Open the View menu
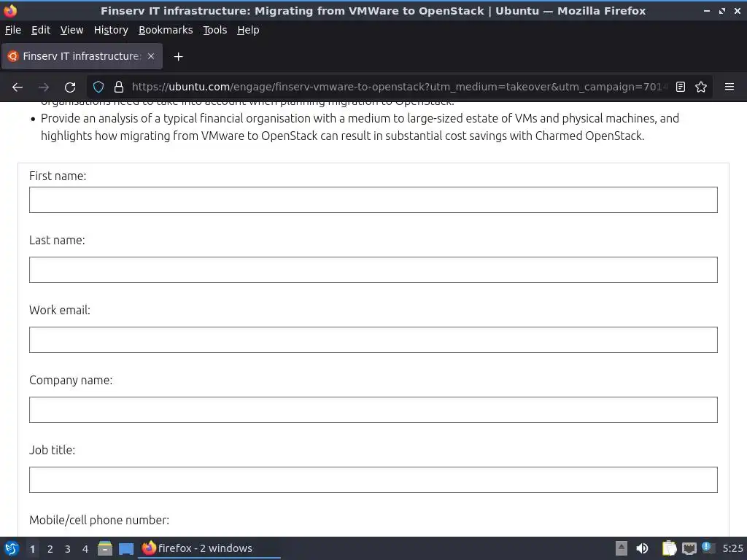The width and height of the screenshot is (747, 560). [72, 30]
